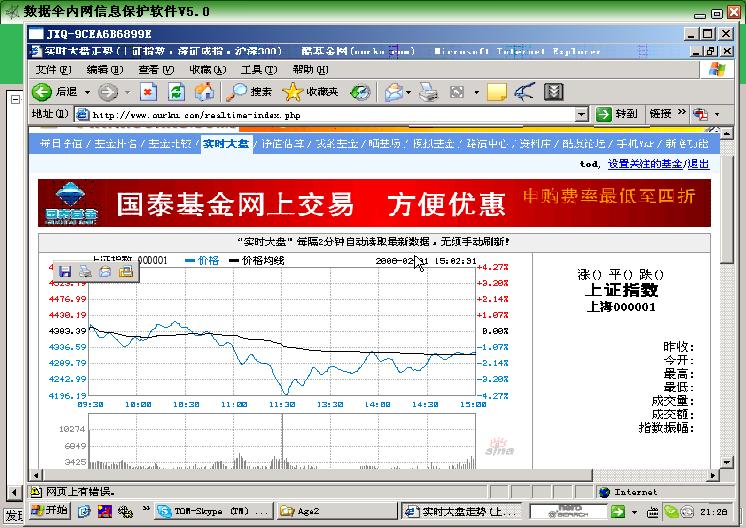Click the 退出 logout link
The width and height of the screenshot is (746, 528).
(698, 164)
